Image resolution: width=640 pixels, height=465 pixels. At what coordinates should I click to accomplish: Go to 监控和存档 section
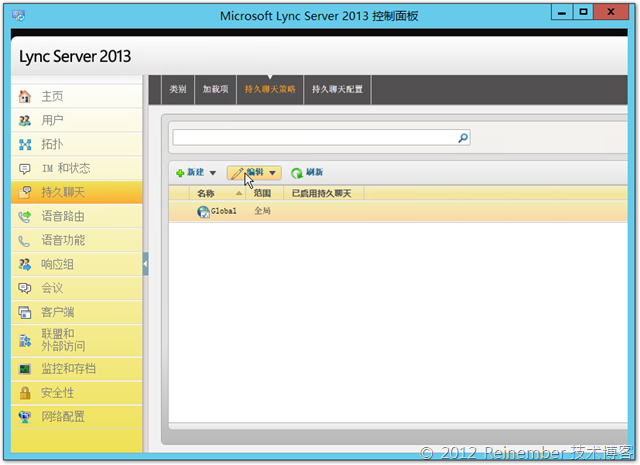pyautogui.click(x=77, y=369)
